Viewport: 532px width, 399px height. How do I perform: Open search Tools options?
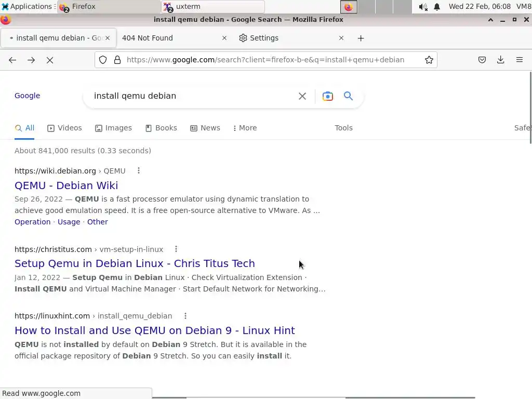(343, 128)
